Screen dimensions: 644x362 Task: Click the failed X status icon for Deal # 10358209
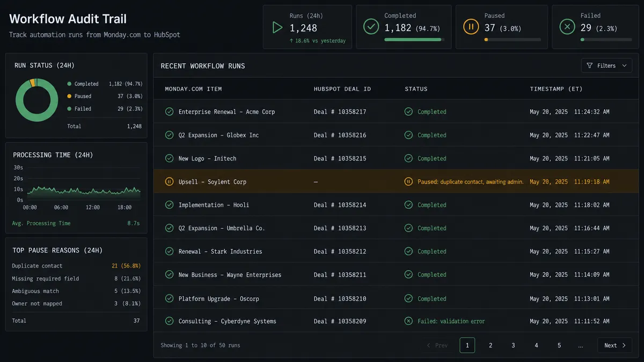[x=408, y=321]
